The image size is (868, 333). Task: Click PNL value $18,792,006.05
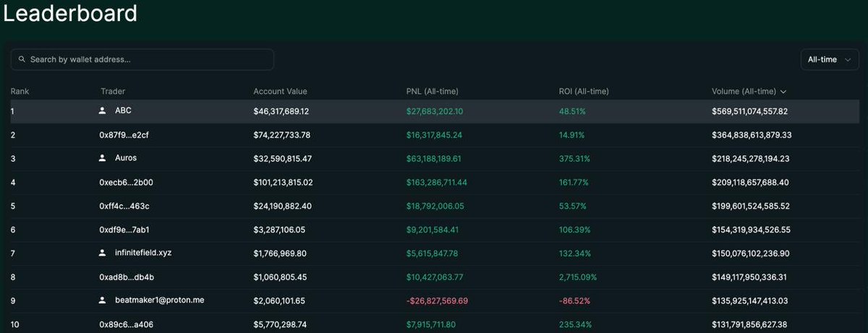[435, 206]
